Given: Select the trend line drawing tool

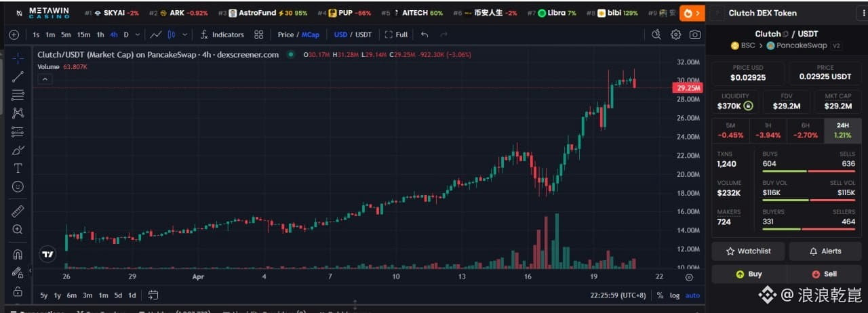Looking at the screenshot, I should [18, 77].
